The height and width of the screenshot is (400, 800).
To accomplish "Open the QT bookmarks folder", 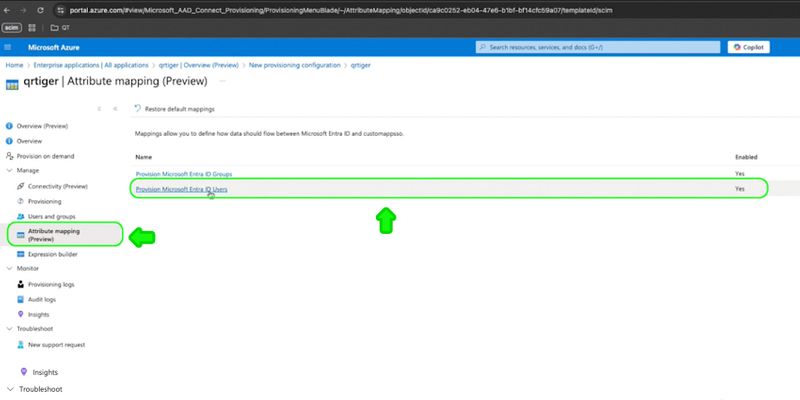I will click(60, 28).
